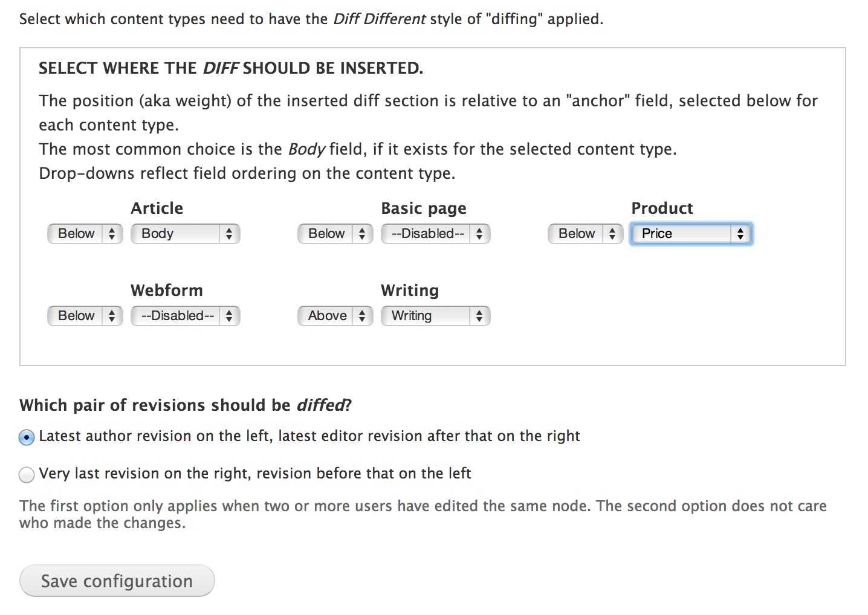Screen dimensions: 868x615
Task: Click arrows on Webform --Disabled-- dropdown
Action: (x=229, y=316)
